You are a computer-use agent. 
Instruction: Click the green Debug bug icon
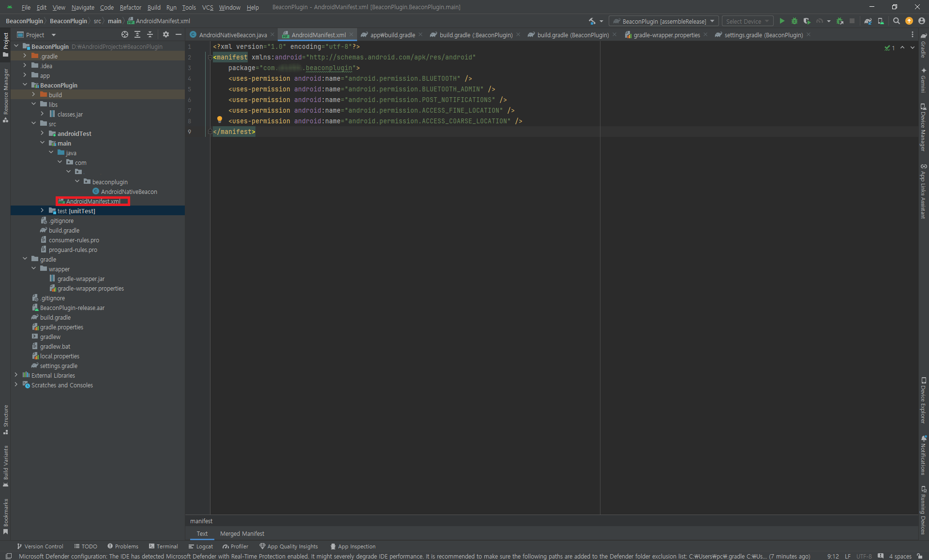794,21
